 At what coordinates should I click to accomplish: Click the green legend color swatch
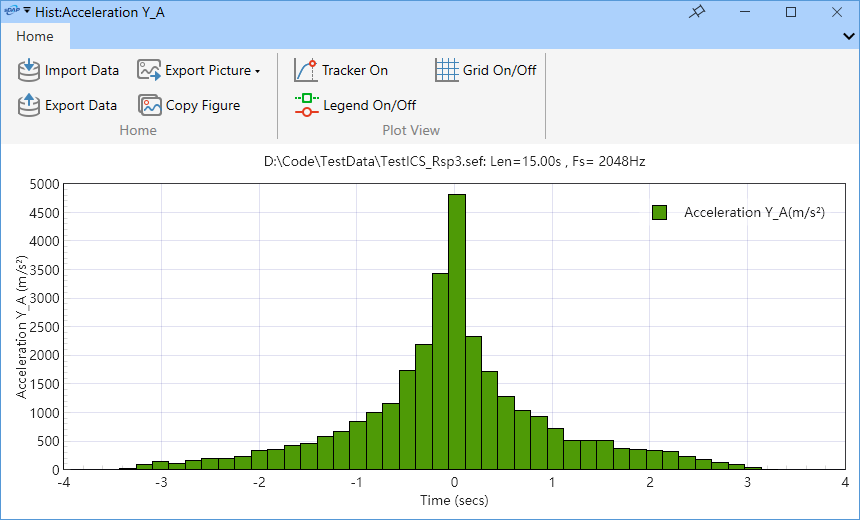[x=659, y=213]
